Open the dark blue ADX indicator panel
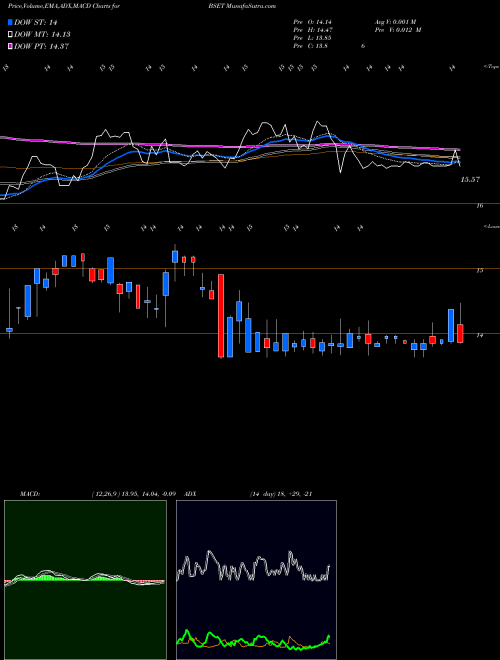This screenshot has width=500, height=660. pyautogui.click(x=256, y=580)
